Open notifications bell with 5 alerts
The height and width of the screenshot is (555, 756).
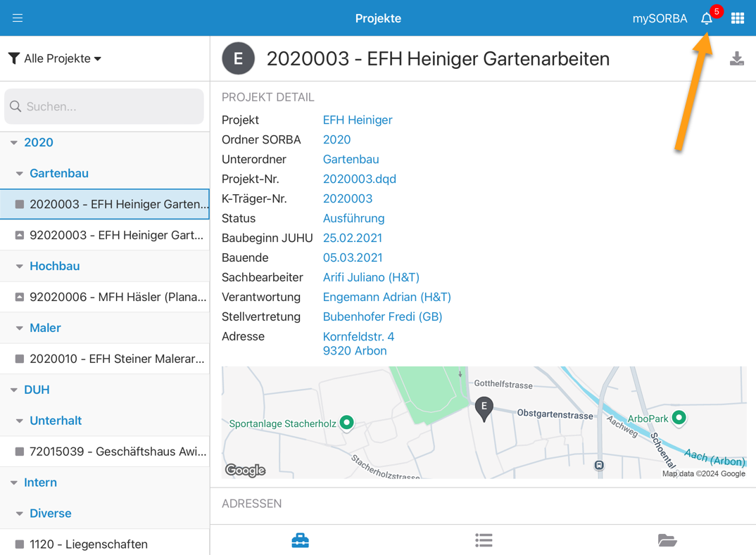point(707,19)
